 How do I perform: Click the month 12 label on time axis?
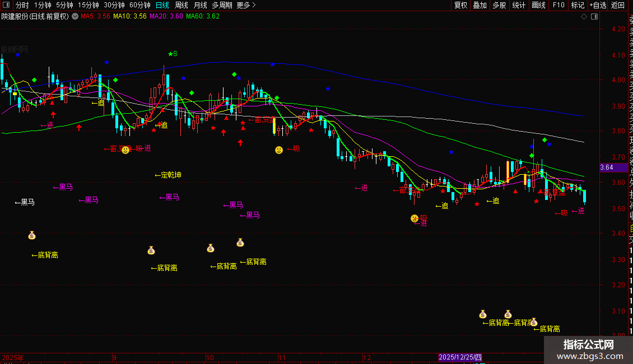[x=366, y=357]
